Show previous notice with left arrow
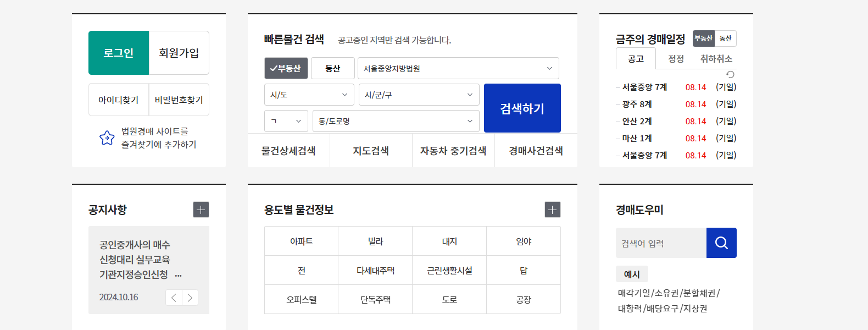Image resolution: width=868 pixels, height=330 pixels. tap(174, 298)
